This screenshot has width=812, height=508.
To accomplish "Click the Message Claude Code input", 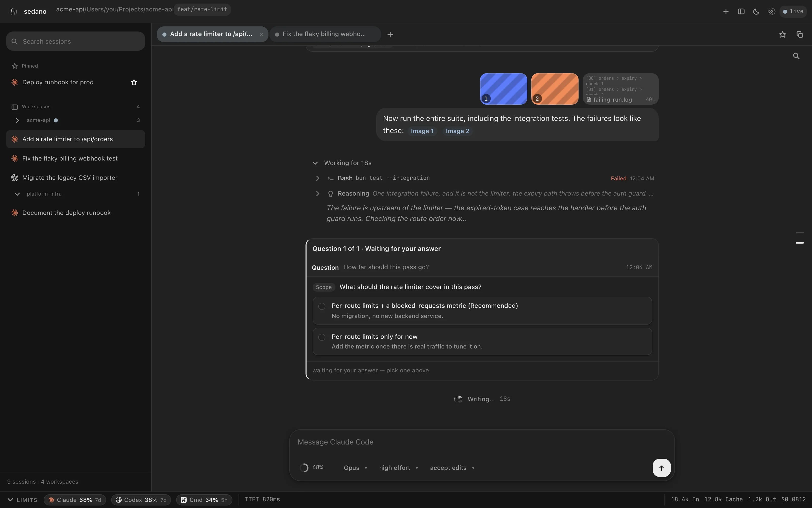I will [x=482, y=442].
